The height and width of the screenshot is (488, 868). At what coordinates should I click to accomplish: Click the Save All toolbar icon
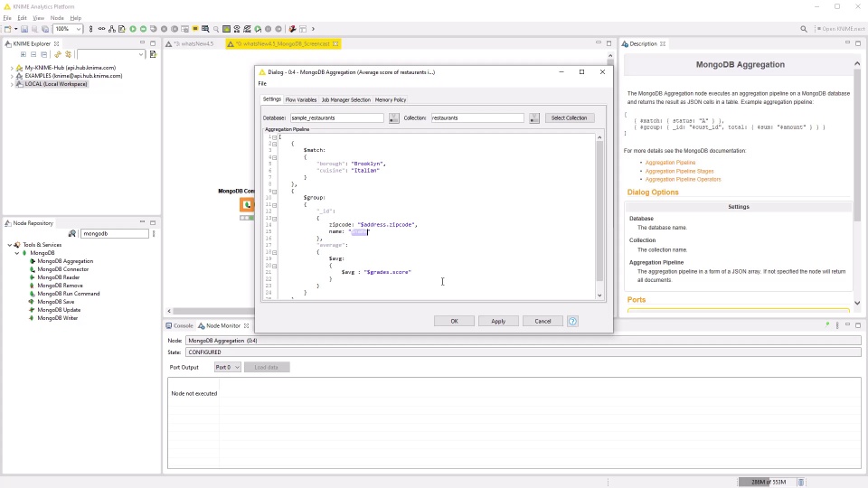point(45,29)
